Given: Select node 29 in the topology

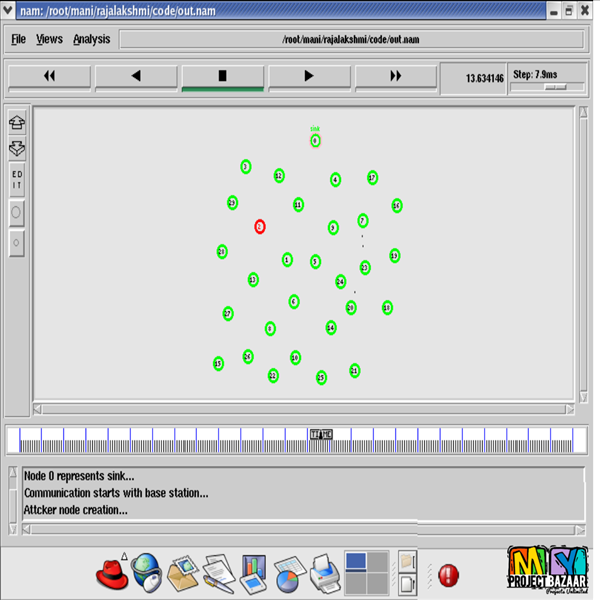Looking at the screenshot, I should (x=232, y=202).
